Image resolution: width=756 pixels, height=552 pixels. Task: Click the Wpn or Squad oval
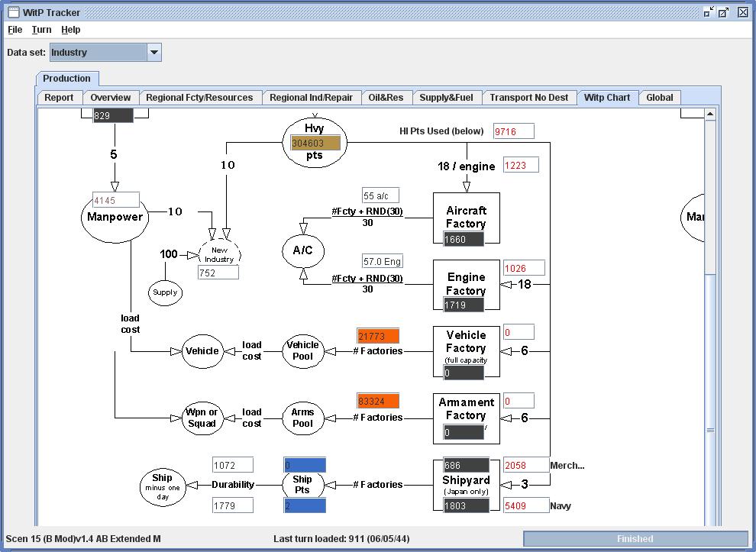tap(202, 418)
